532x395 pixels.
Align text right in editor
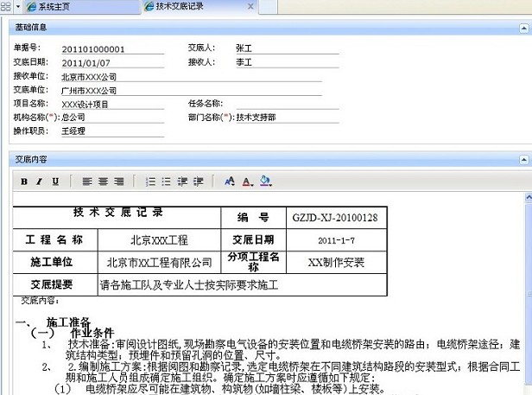[118, 182]
